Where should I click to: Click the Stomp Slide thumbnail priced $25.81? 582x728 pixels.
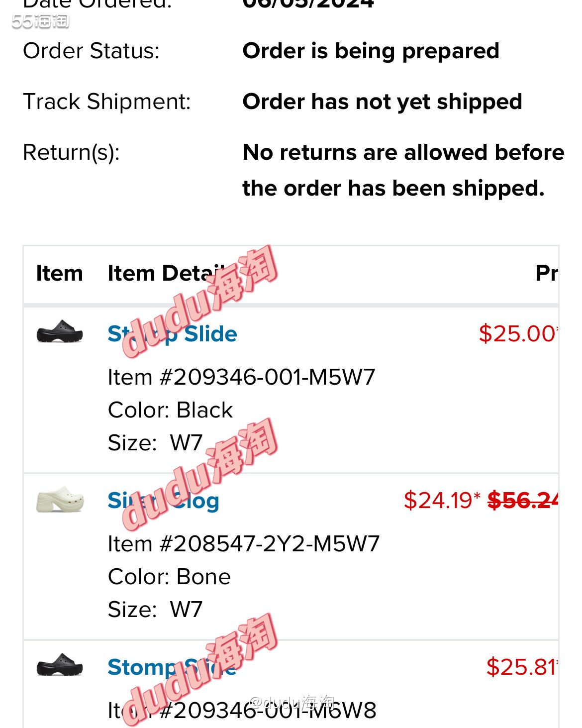(x=60, y=665)
